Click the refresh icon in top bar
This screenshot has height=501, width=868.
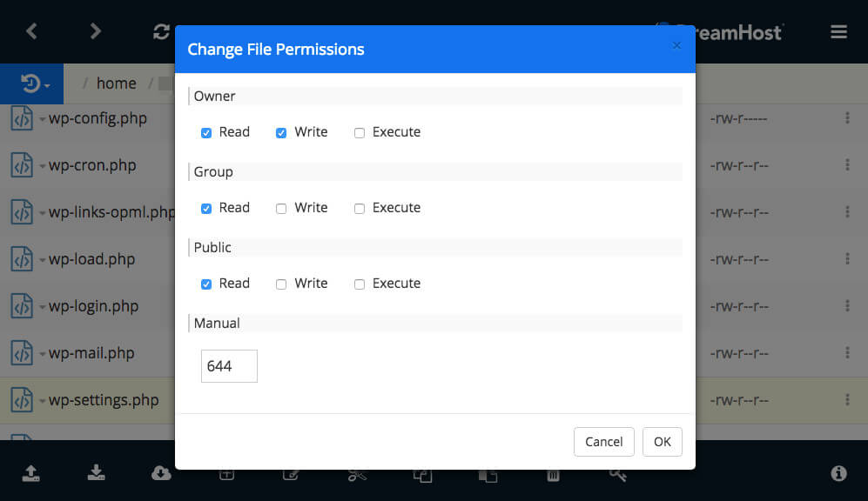161,31
